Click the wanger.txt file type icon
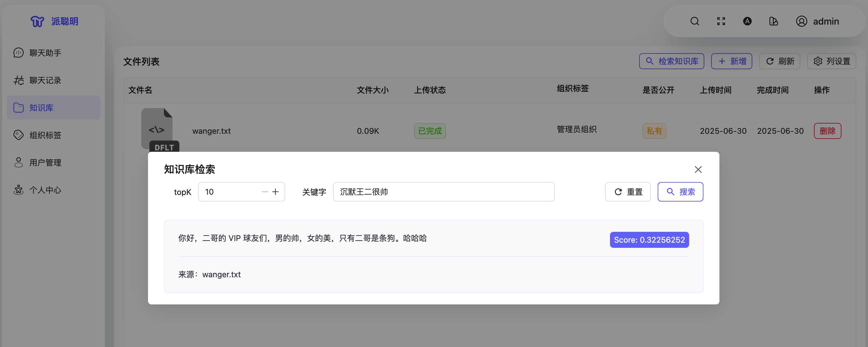The height and width of the screenshot is (347, 868). coord(157,129)
